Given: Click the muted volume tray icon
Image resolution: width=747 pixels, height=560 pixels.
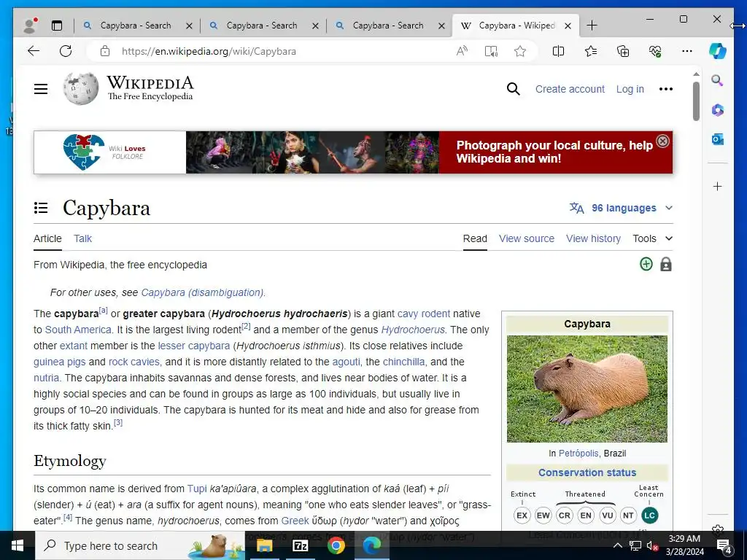Looking at the screenshot, I should tap(652, 545).
